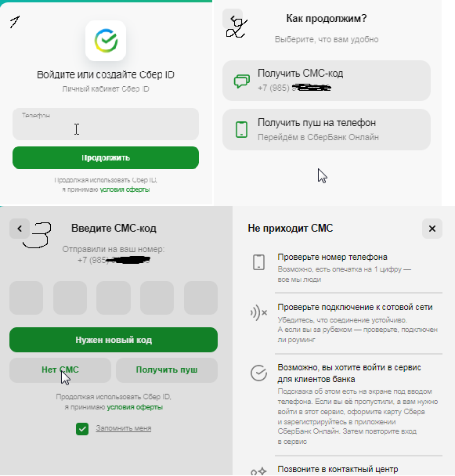Toggle the 'Запомнить меня' checkbox
Image resolution: width=455 pixels, height=476 pixels.
tap(82, 429)
